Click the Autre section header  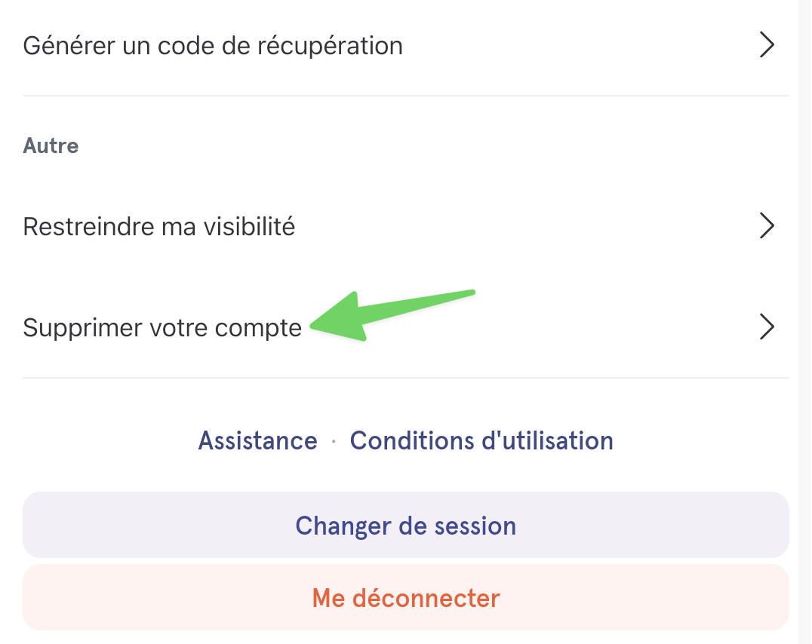[51, 146]
